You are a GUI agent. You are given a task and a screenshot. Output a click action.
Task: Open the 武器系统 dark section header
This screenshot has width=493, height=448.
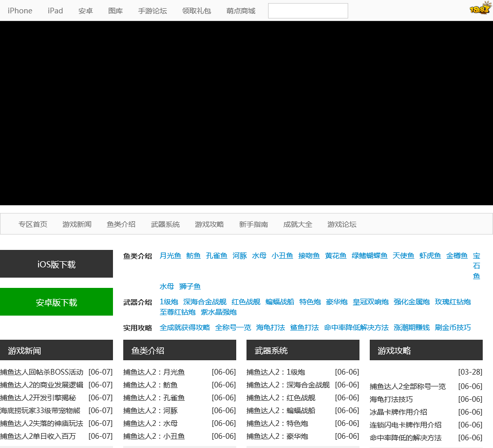click(x=303, y=350)
